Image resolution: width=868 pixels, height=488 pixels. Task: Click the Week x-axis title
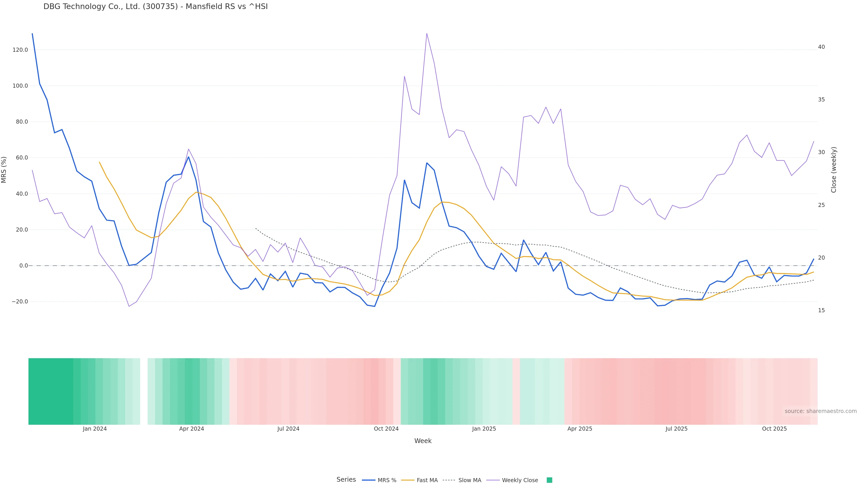(x=423, y=441)
